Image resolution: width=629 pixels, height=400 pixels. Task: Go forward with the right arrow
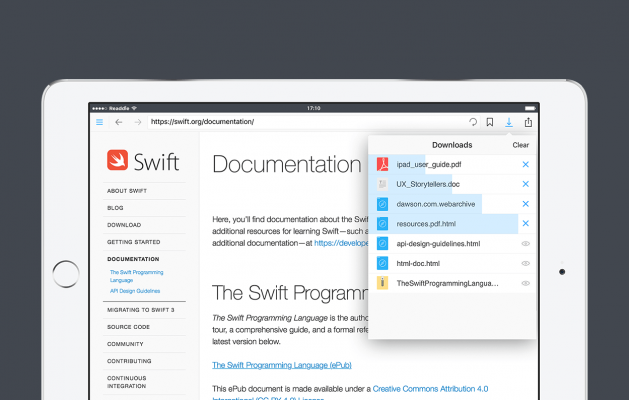click(x=138, y=122)
